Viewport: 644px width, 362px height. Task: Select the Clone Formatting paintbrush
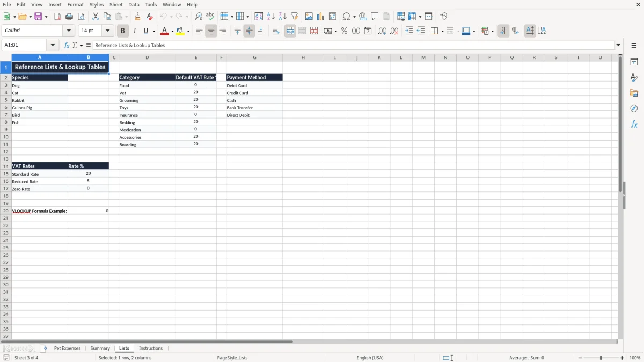[138, 17]
